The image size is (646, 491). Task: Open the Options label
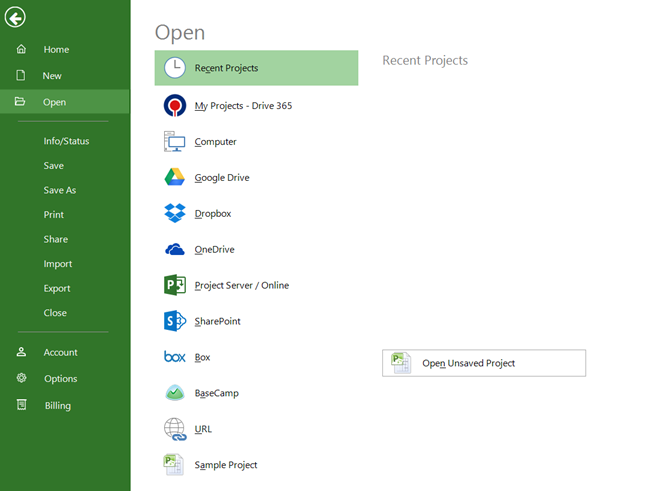pyautogui.click(x=61, y=379)
